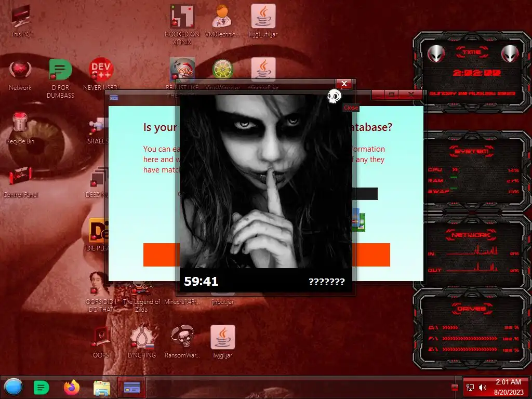Viewport: 532px width, 399px height.
Task: Select The Legend of Zilda icon label
Action: pyautogui.click(x=141, y=305)
